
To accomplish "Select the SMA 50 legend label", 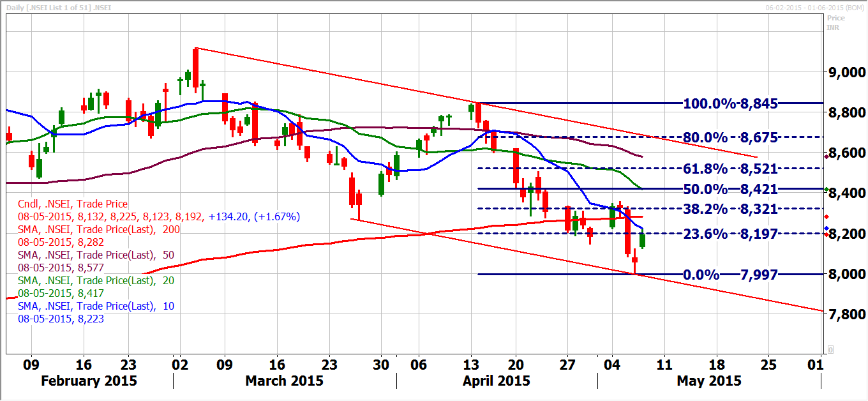I will click(x=96, y=255).
